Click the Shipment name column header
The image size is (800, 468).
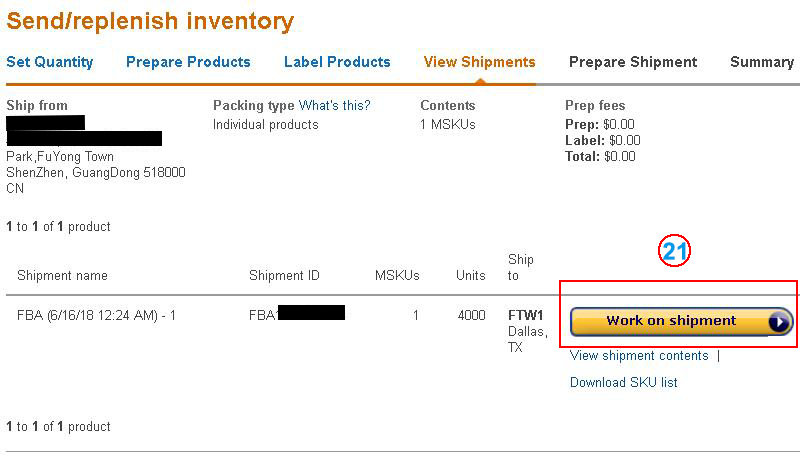point(62,275)
